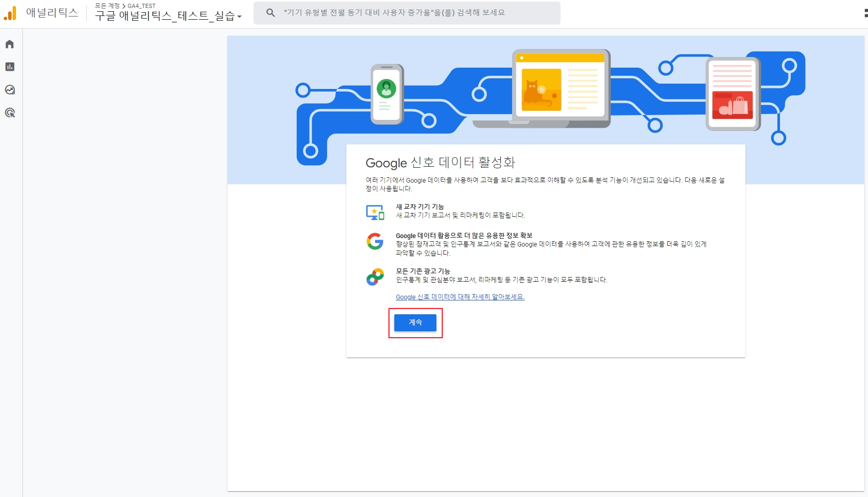This screenshot has height=497, width=868.
Task: Click the Google 신호 데이터 활성화 heading
Action: coord(440,162)
